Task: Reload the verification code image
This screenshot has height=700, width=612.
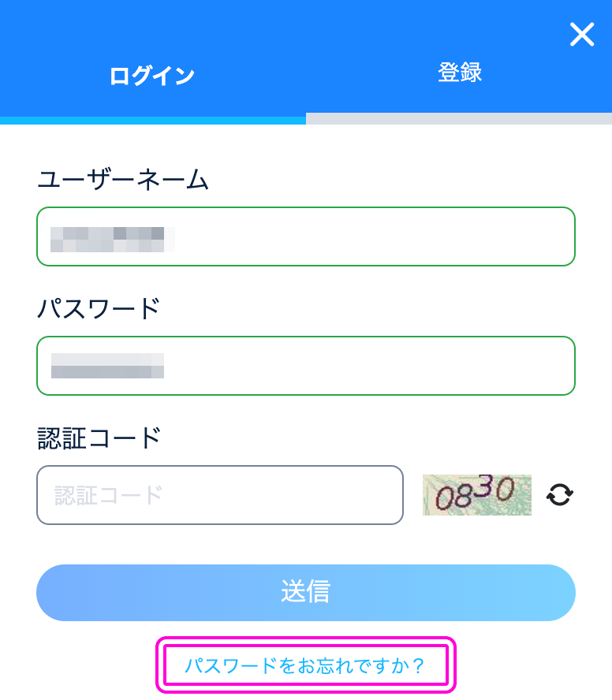Action: tap(560, 494)
